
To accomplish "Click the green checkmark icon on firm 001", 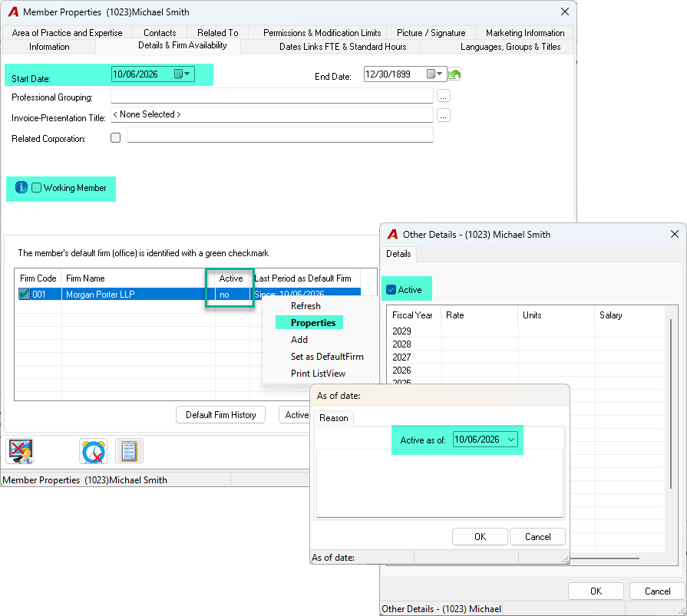I will coord(24,295).
